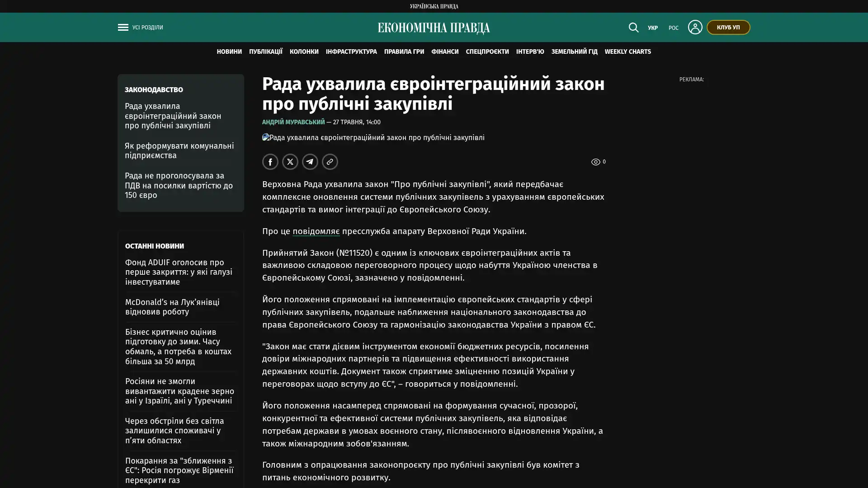This screenshot has width=868, height=488.
Task: Switch language to УКР
Action: pos(652,28)
